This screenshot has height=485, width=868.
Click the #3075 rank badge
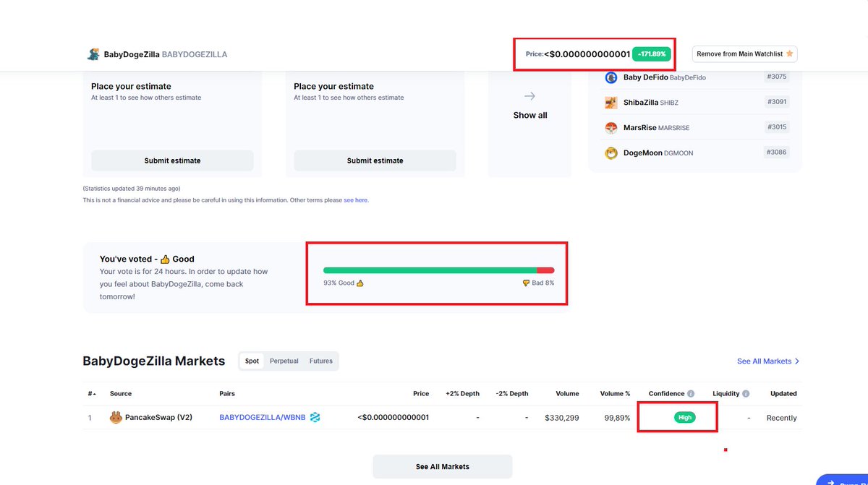[777, 76]
